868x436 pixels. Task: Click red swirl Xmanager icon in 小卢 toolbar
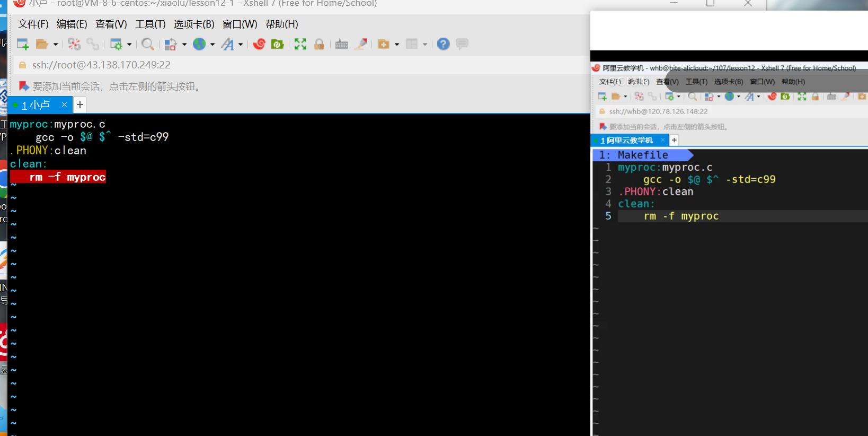click(259, 44)
